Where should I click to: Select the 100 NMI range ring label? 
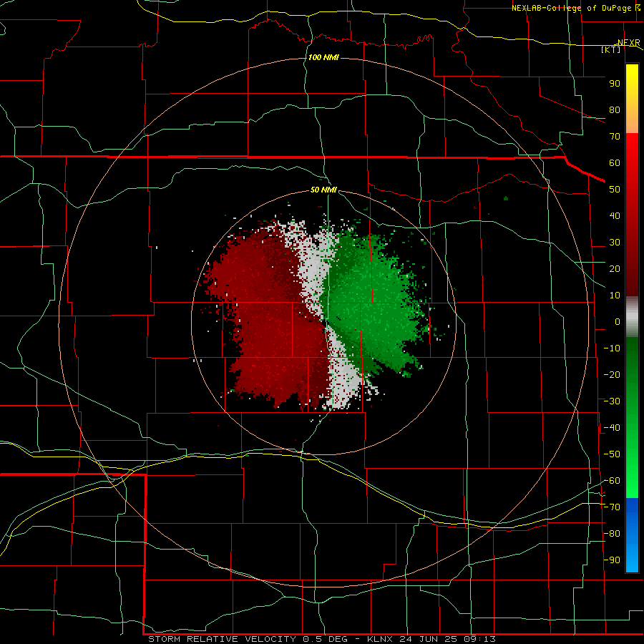(x=323, y=57)
